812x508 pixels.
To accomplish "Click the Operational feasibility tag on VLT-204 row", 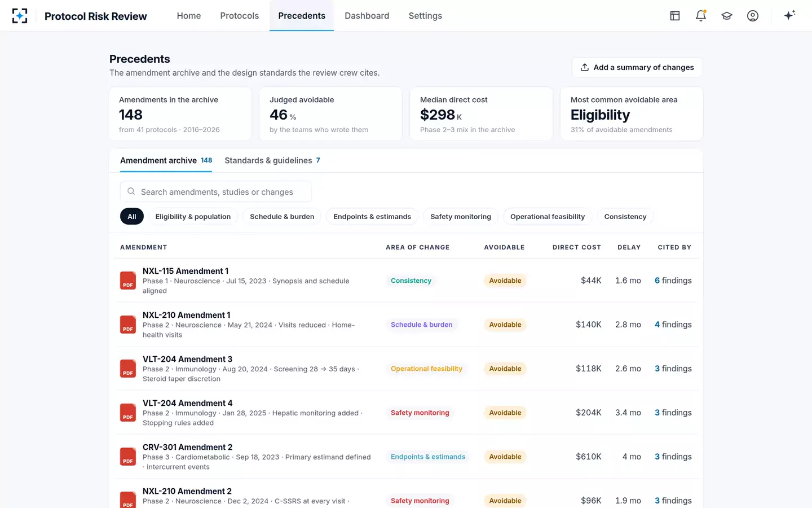I will pyautogui.click(x=426, y=369).
